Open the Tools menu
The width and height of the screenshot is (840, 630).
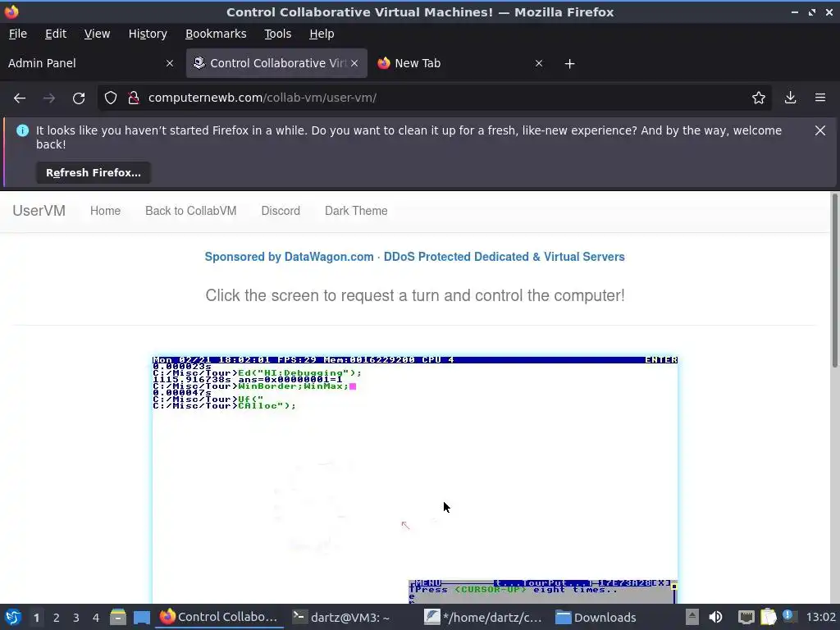click(277, 34)
